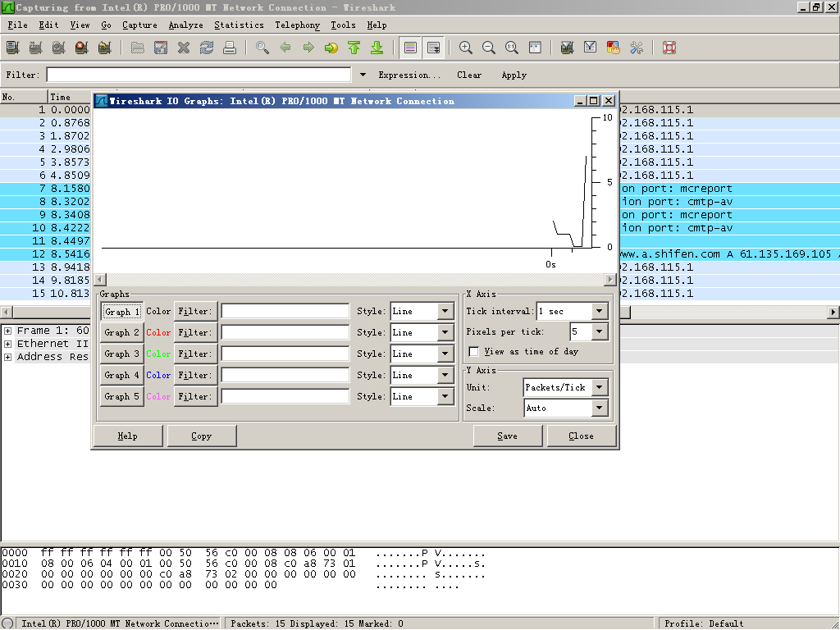Screen dimensions: 840x630
Task: Go to specific packet number icon
Action: click(331, 48)
